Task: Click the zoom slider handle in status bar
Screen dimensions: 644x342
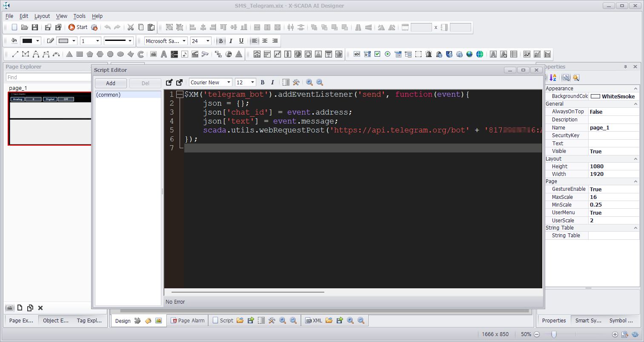Action: click(x=554, y=334)
